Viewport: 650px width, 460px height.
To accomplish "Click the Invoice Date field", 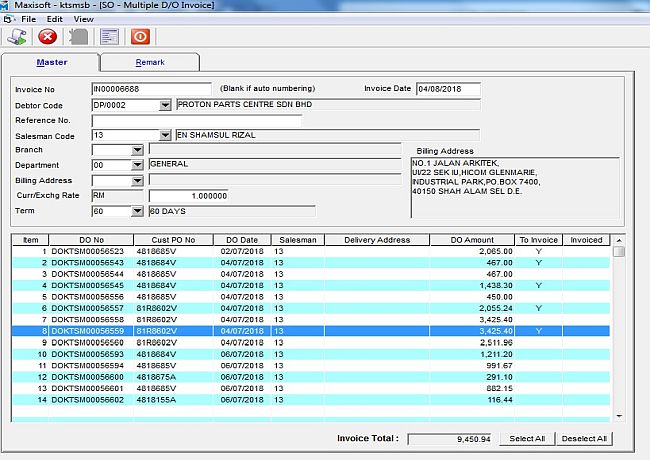I will pyautogui.click(x=448, y=89).
